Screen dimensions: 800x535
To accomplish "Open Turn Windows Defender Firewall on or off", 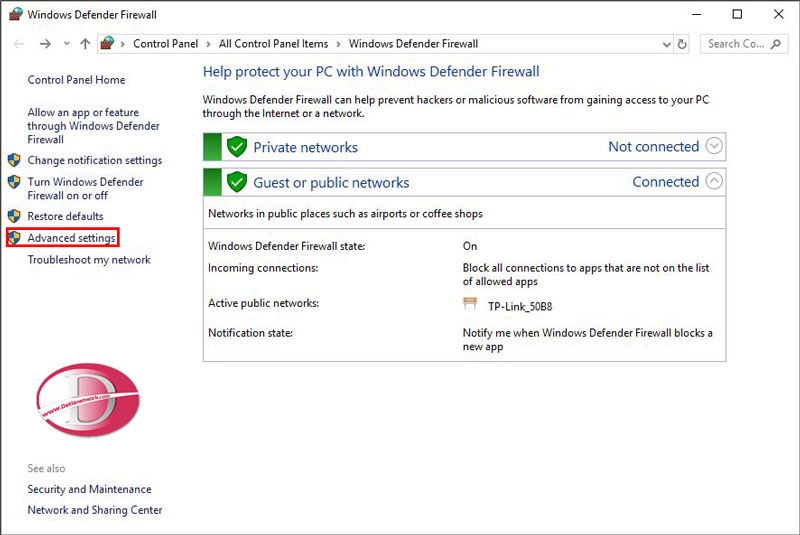I will coord(85,189).
